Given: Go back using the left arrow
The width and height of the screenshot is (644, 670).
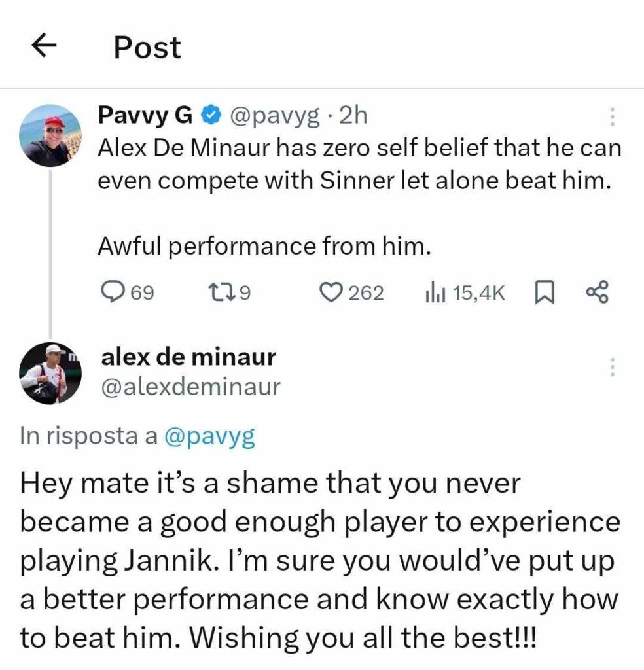Looking at the screenshot, I should (x=45, y=46).
